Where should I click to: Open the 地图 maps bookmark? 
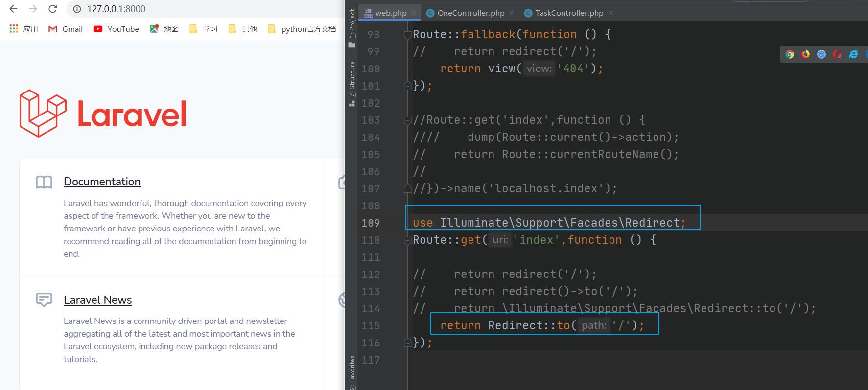click(x=164, y=29)
